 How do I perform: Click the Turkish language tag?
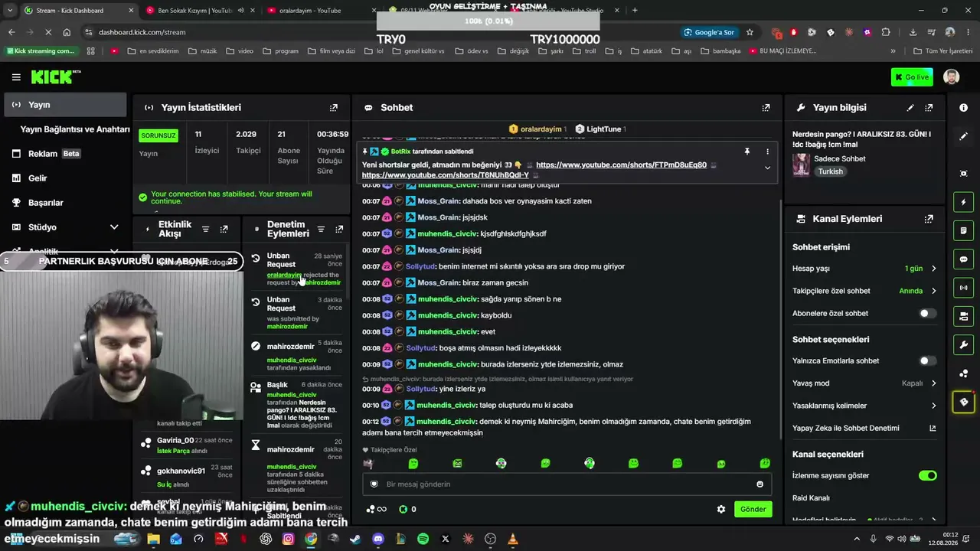(x=830, y=171)
